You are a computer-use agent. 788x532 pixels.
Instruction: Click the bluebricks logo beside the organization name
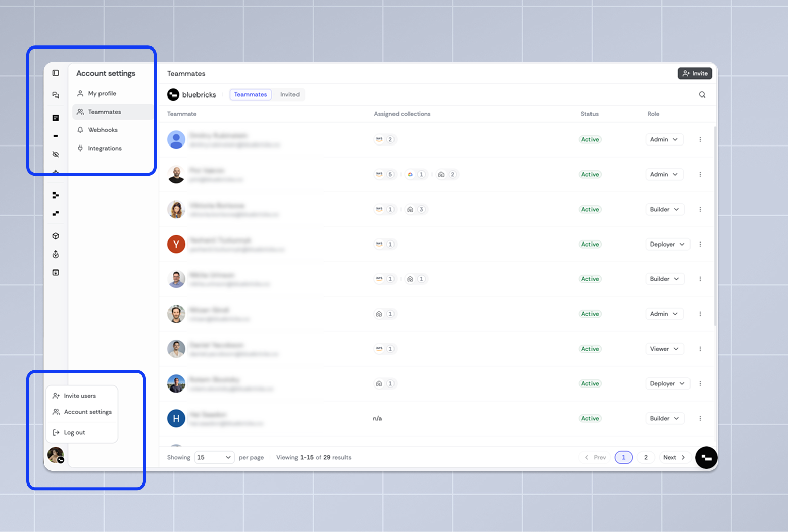click(173, 94)
